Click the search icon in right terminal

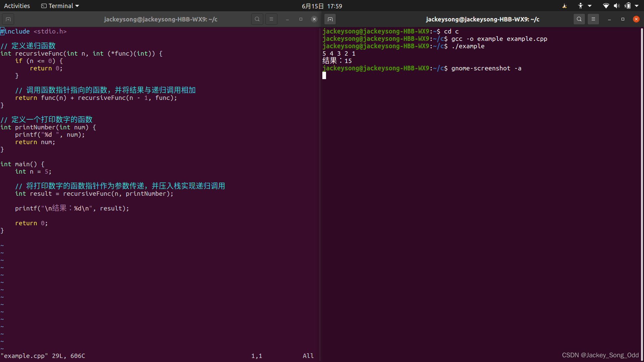tap(579, 19)
